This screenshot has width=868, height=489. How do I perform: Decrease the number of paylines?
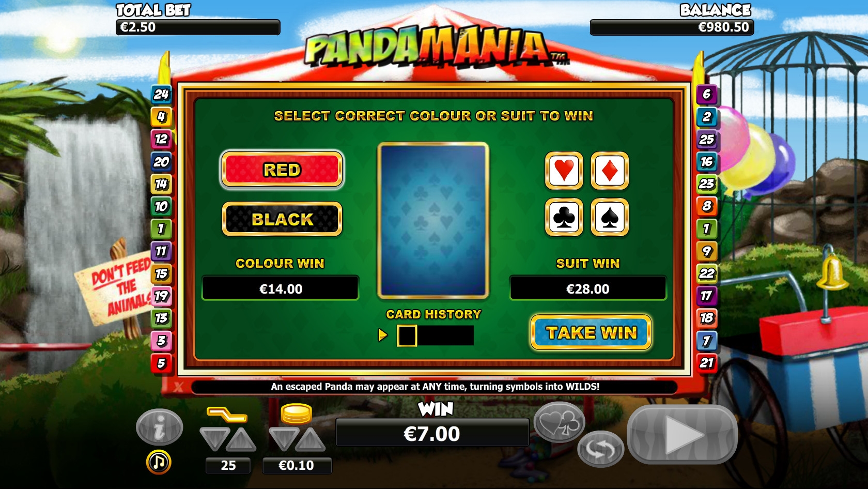[214, 439]
